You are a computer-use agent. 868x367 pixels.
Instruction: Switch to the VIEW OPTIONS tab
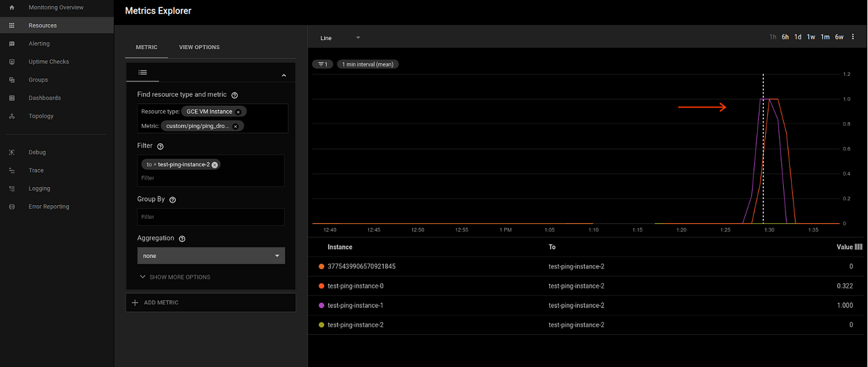click(x=199, y=47)
